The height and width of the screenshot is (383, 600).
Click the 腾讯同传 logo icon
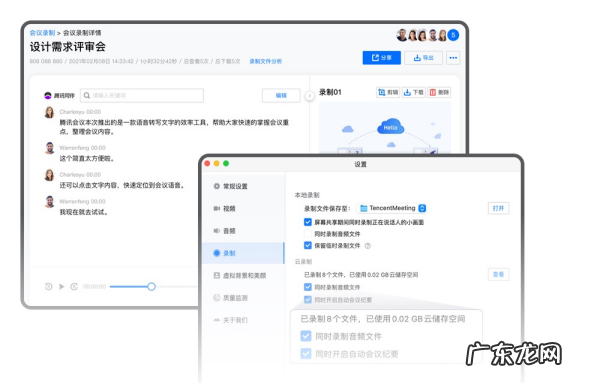(x=48, y=95)
